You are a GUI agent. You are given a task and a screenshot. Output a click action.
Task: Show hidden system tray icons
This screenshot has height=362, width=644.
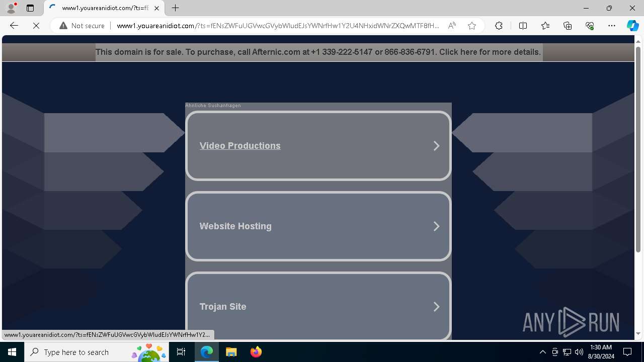click(542, 352)
